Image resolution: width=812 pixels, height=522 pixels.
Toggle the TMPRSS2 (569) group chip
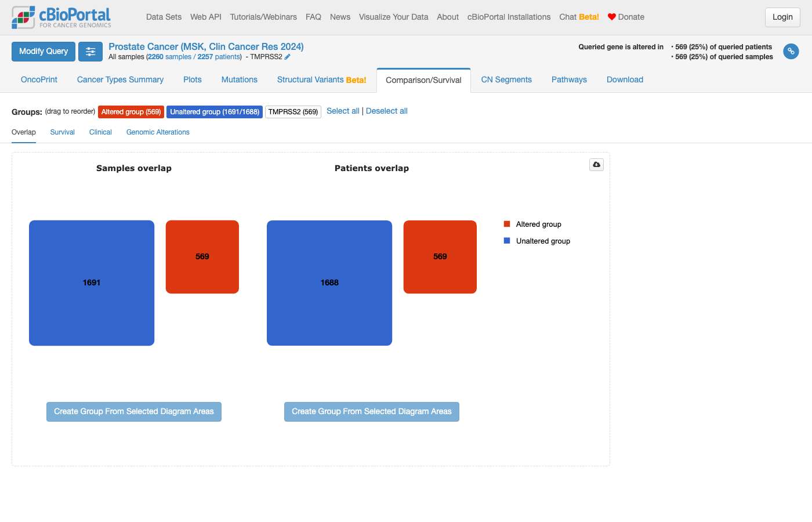coord(293,112)
